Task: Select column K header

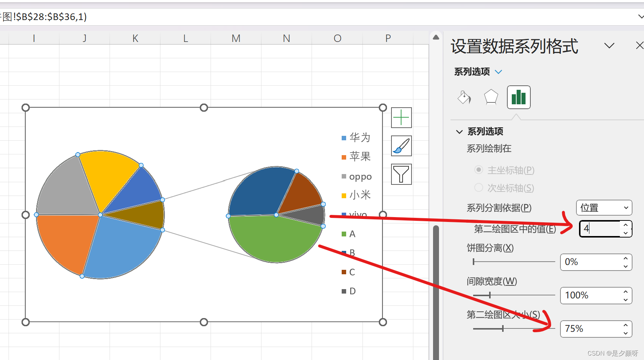Action: [x=135, y=38]
